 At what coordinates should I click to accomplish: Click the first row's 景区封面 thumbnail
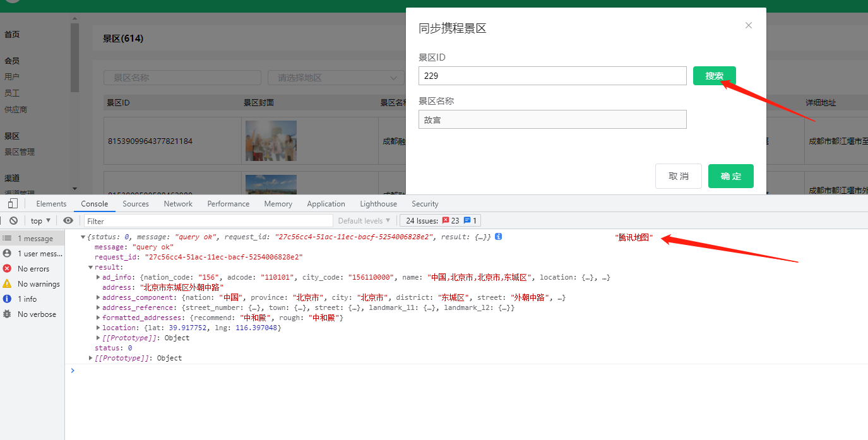coord(271,141)
